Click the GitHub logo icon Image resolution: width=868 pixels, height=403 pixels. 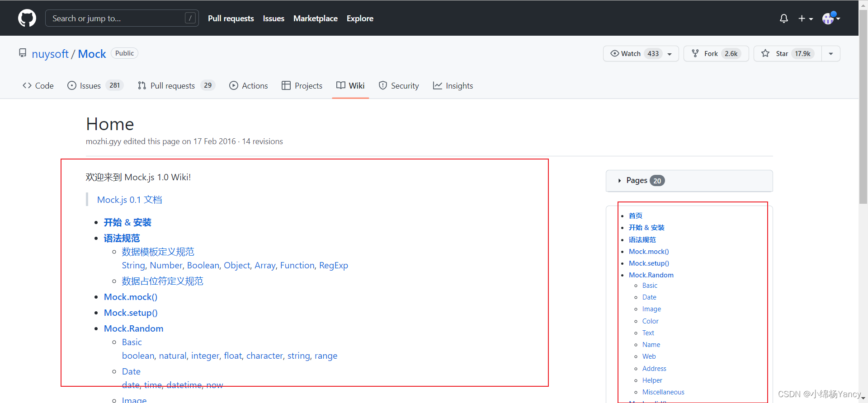click(27, 18)
